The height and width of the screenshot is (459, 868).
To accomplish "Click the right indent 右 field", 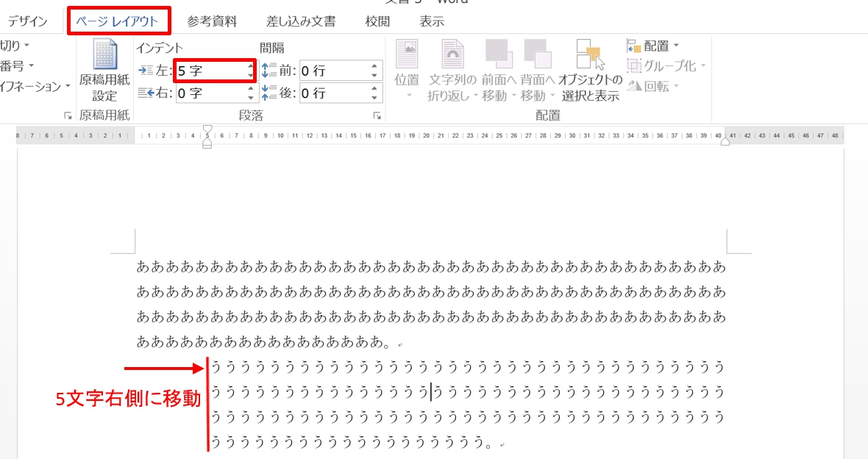I will [210, 93].
